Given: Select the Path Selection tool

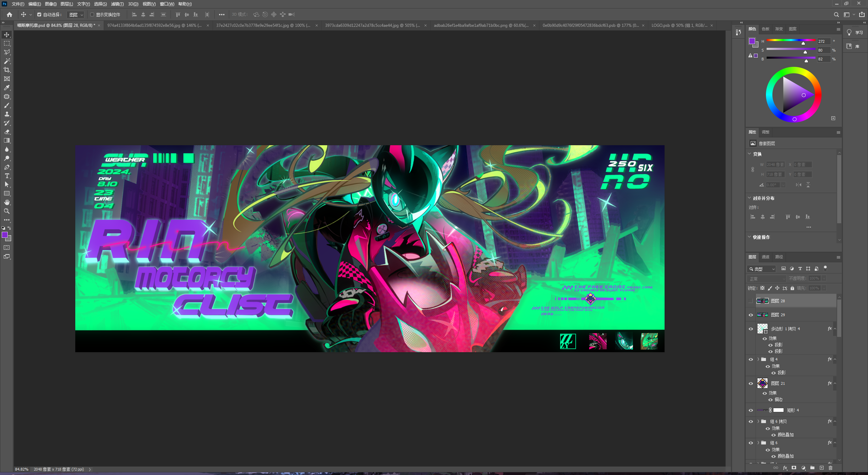Looking at the screenshot, I should pyautogui.click(x=7, y=185).
